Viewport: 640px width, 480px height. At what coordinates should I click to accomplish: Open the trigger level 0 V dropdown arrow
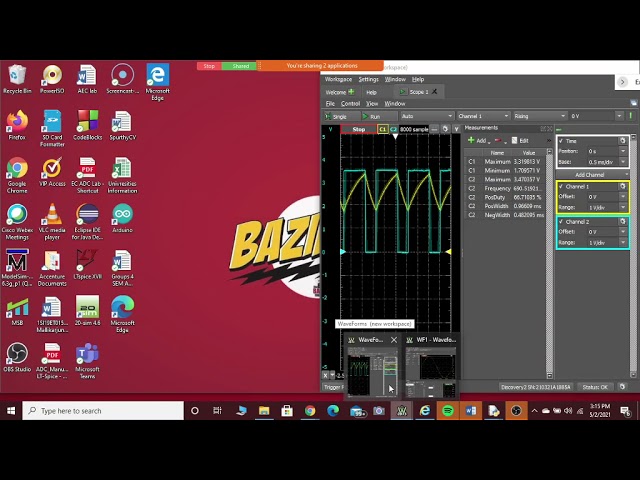point(619,116)
